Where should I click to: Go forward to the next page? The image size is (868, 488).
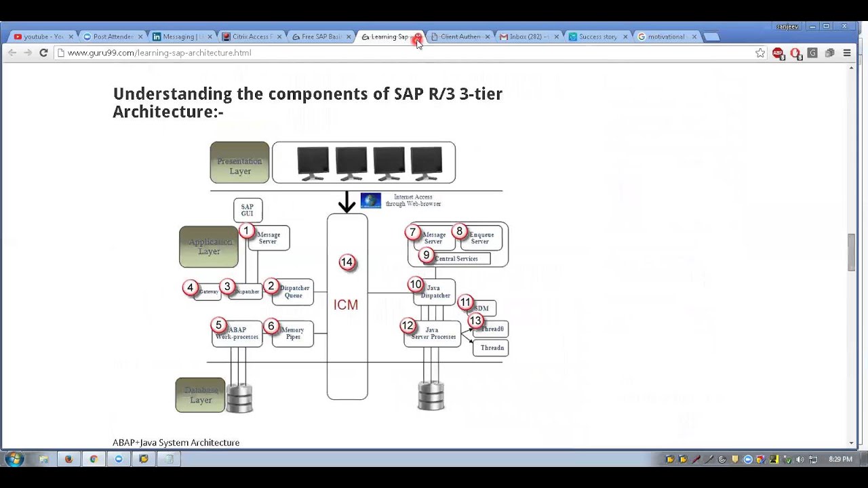pos(28,53)
